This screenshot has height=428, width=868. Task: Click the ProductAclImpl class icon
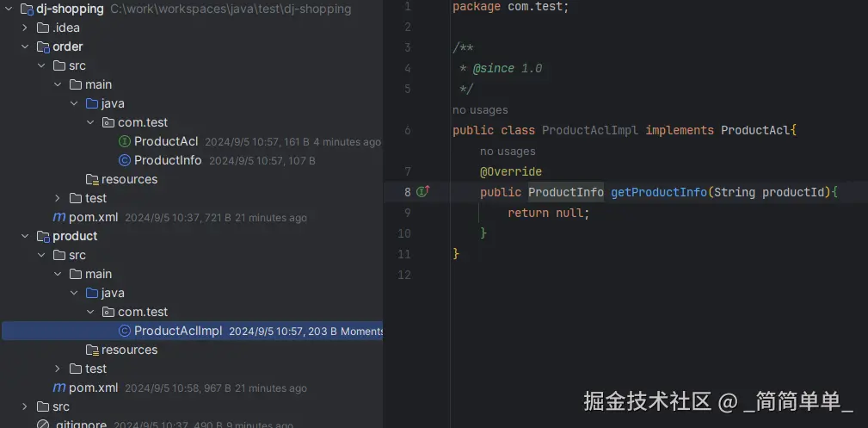click(x=125, y=331)
